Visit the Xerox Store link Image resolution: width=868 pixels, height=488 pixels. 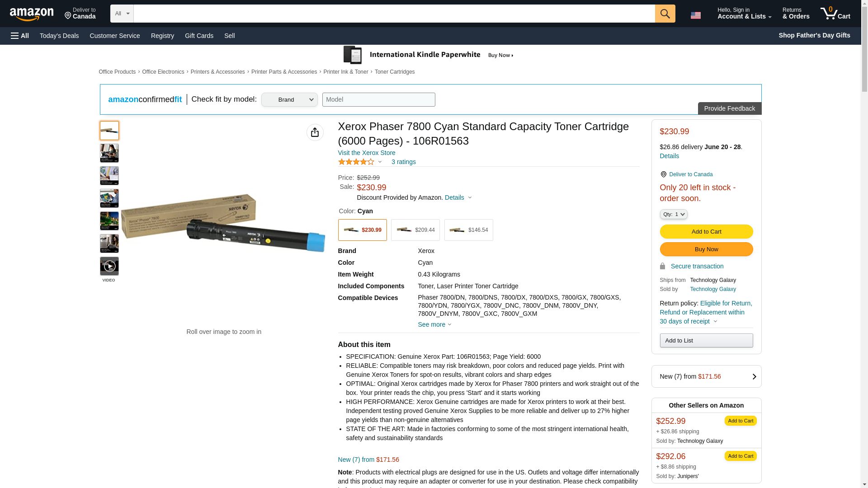click(x=366, y=153)
